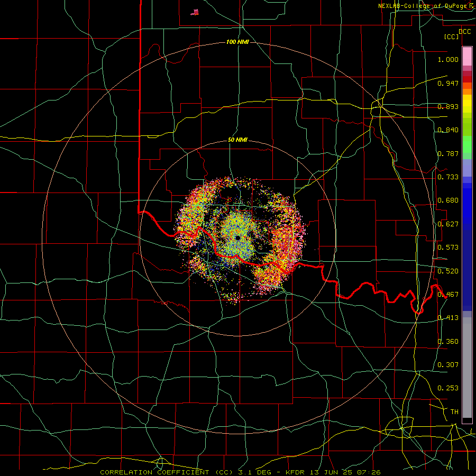Click the TH label at the scale bottom
Screen dimensions: 476x476
click(x=454, y=412)
